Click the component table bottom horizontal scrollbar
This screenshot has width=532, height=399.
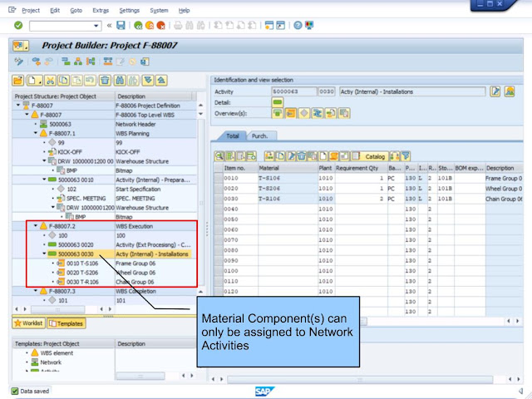360,379
